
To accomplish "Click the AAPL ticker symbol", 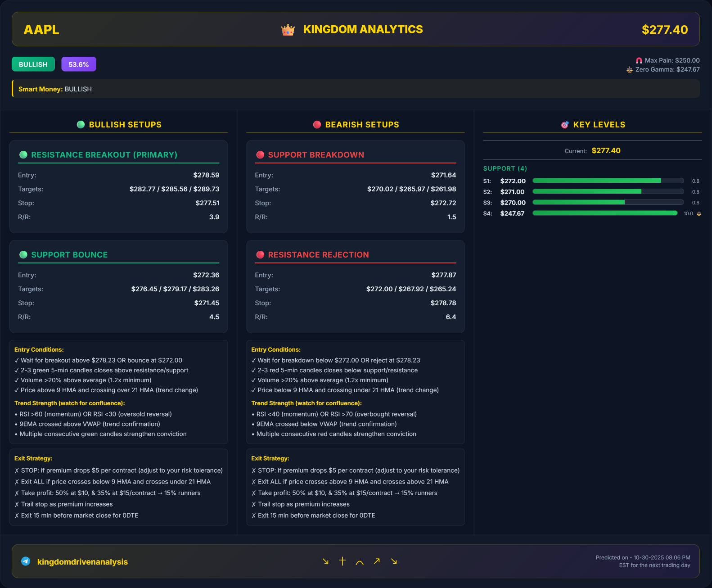I will coord(41,30).
